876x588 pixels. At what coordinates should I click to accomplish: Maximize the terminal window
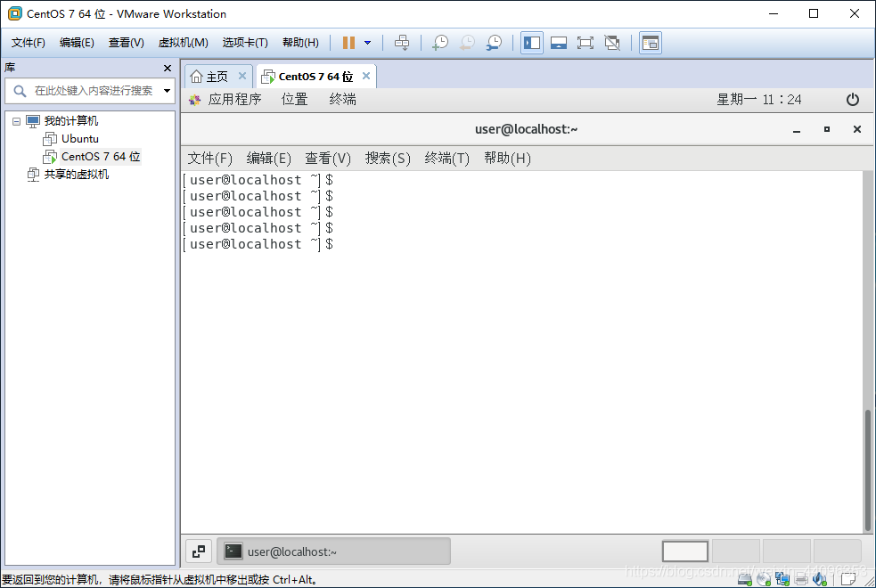click(827, 129)
